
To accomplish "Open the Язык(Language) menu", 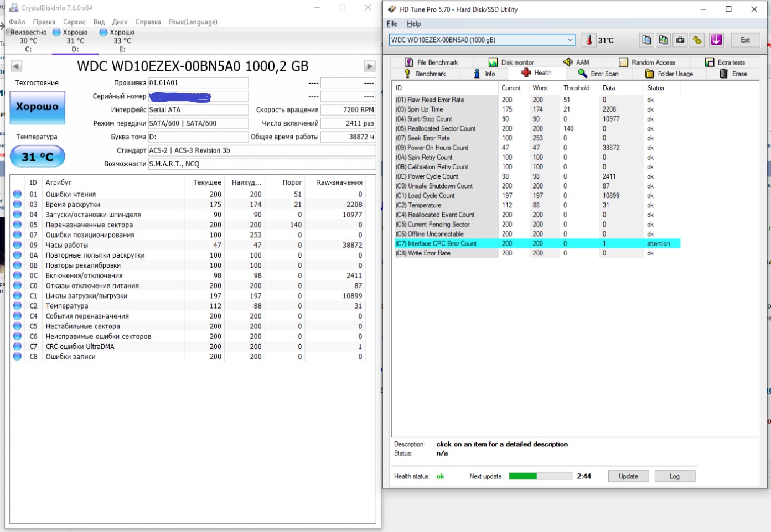I will 193,22.
